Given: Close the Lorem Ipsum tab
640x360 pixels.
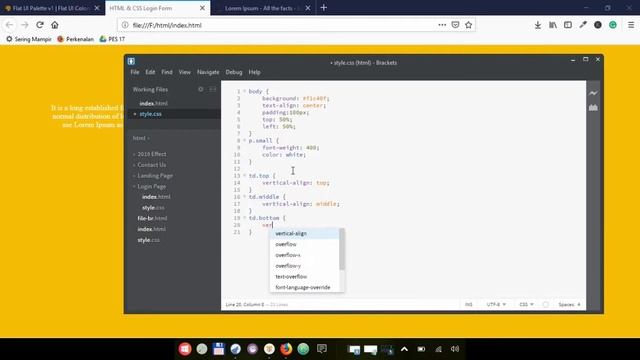Looking at the screenshot, I should (x=308, y=8).
